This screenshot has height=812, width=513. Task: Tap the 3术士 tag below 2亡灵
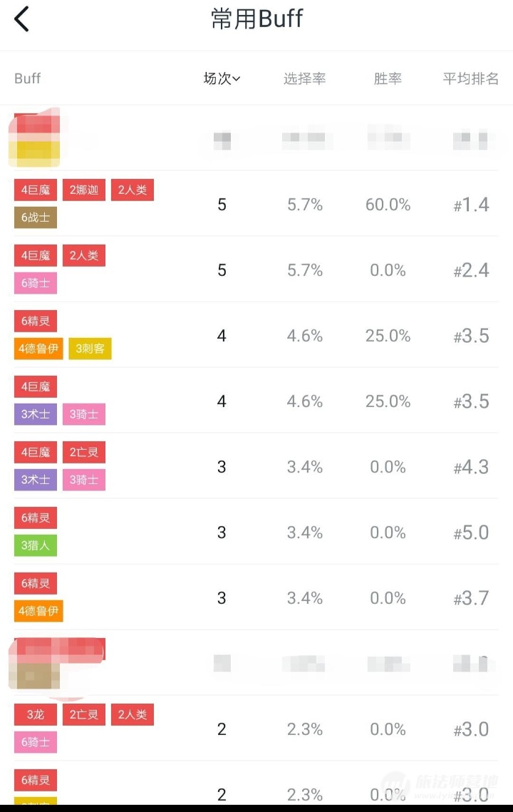[36, 480]
